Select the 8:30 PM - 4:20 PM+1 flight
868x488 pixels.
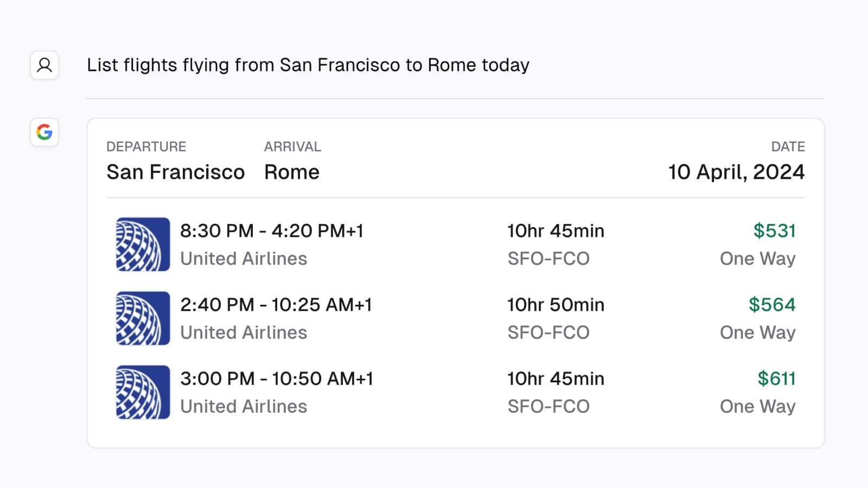(x=271, y=231)
